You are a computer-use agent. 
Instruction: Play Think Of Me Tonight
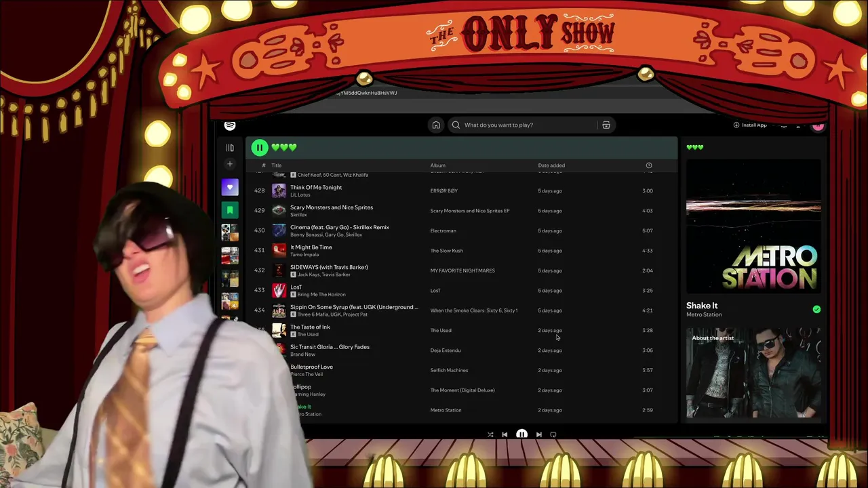(x=316, y=187)
